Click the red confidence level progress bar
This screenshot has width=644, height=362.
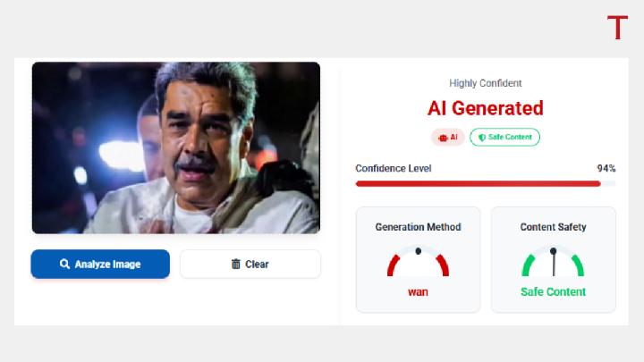click(x=478, y=183)
